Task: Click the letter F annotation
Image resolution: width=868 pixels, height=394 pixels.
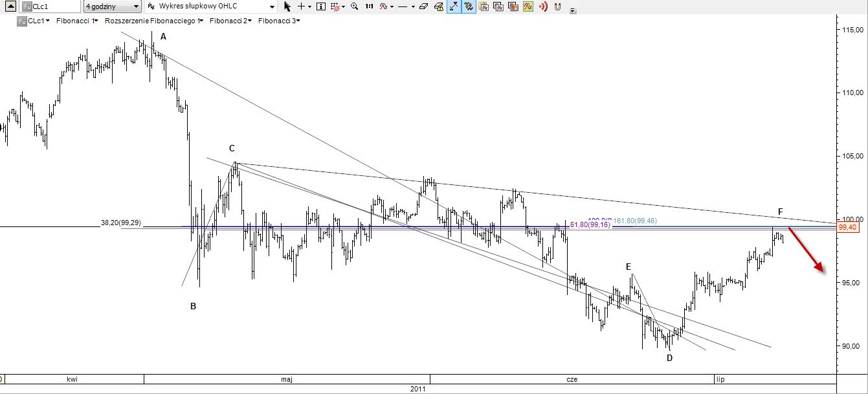Action: point(781,212)
